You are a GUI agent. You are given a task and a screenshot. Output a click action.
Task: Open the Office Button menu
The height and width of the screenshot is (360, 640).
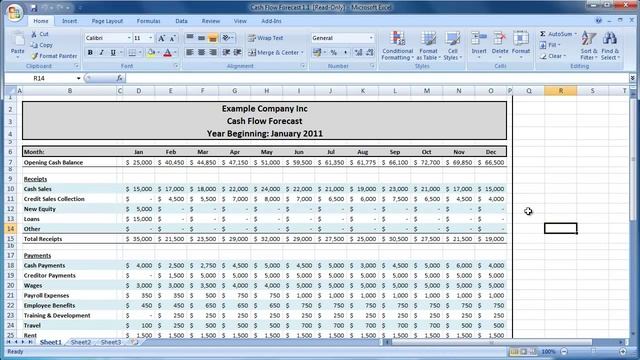pyautogui.click(x=14, y=12)
